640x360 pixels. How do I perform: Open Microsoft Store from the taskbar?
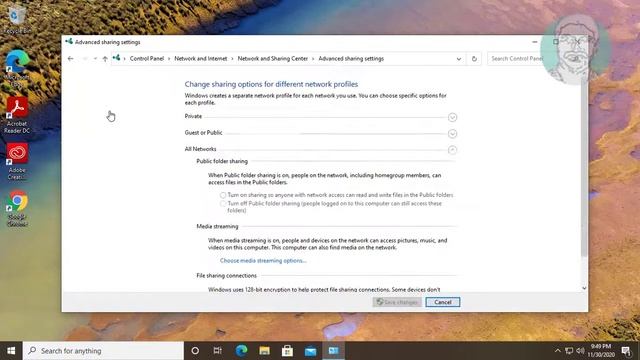287,351
